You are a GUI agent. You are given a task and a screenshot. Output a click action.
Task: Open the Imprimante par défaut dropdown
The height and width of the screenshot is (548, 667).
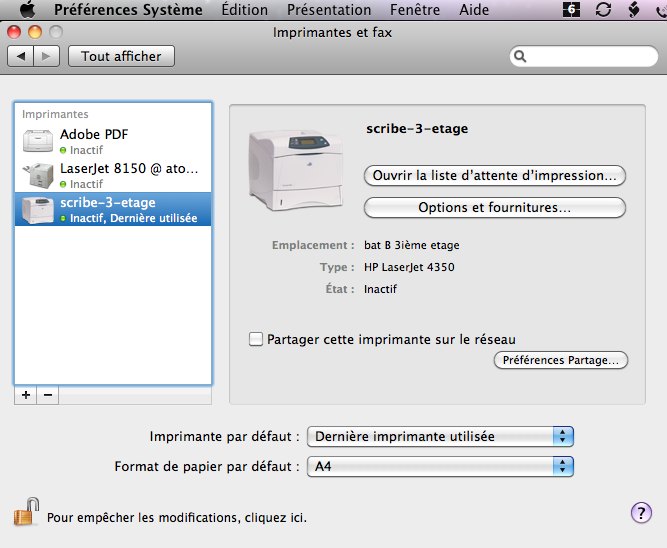[x=440, y=436]
